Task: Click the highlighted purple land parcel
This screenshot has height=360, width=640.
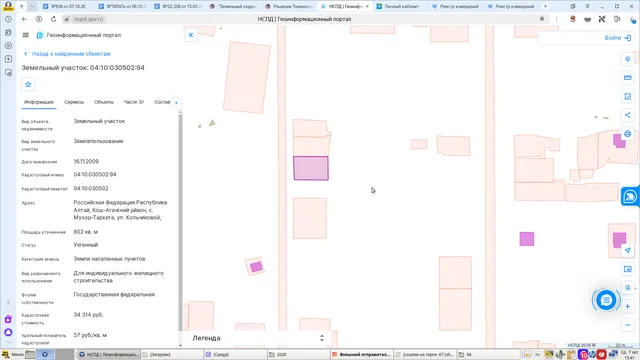Action: coord(311,168)
